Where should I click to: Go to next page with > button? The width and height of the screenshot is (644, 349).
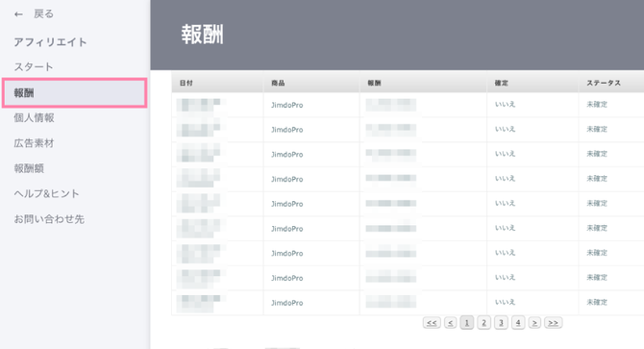[x=534, y=323]
